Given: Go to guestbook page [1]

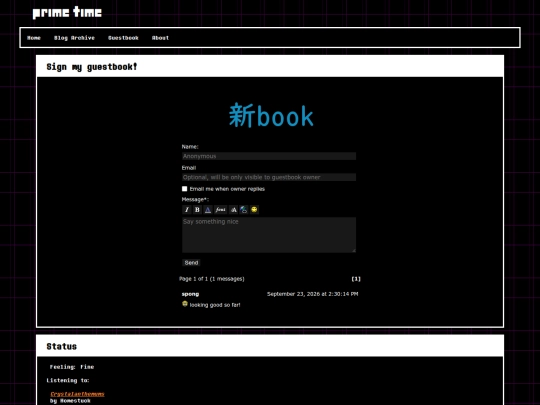Looking at the screenshot, I should (356, 279).
